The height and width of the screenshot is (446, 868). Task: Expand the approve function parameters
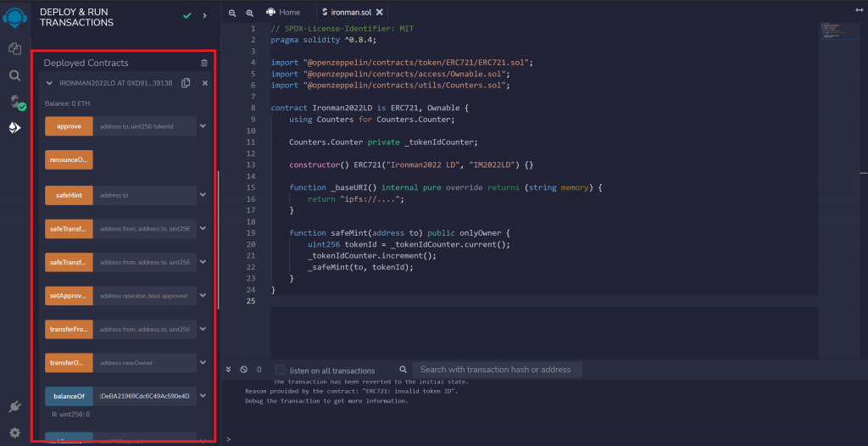203,126
